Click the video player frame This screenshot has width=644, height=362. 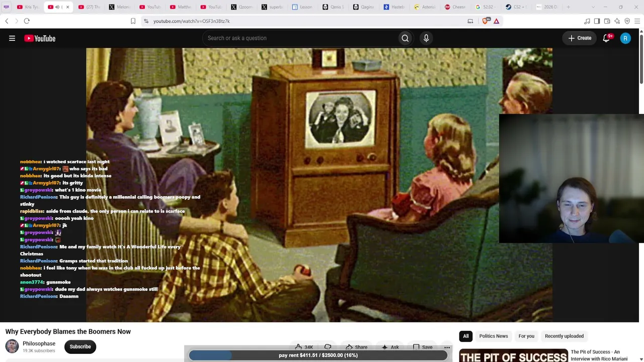319,185
